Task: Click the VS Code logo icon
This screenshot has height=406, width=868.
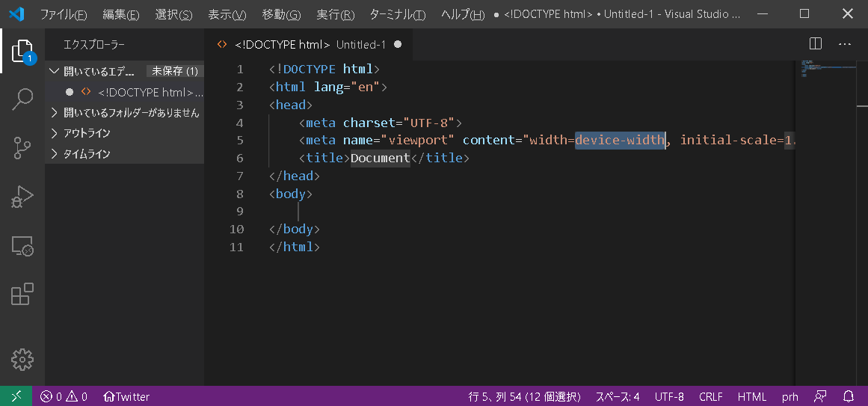Action: coord(16,14)
